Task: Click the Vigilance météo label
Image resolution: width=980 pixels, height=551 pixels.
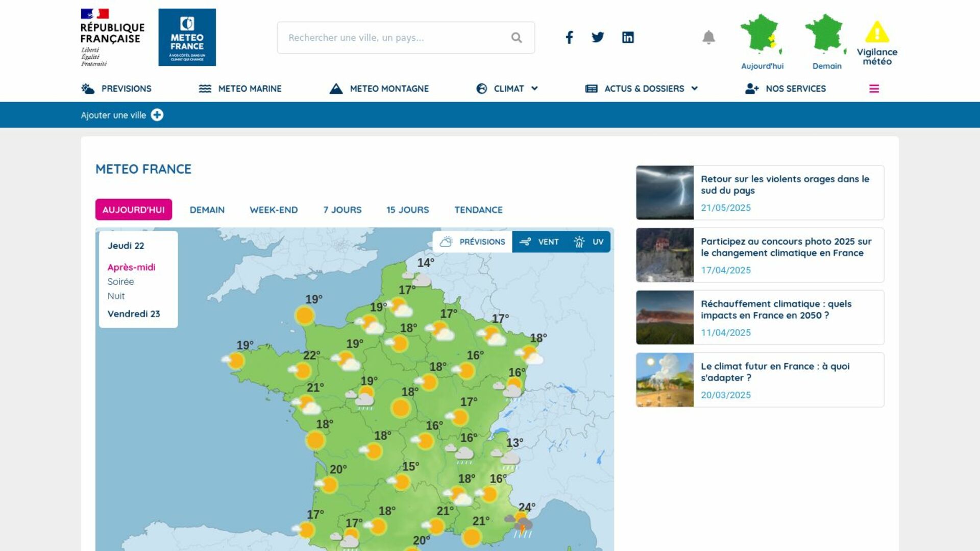Action: tap(877, 57)
